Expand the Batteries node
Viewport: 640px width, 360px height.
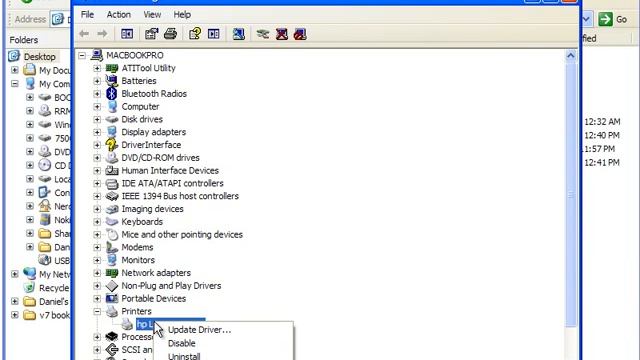pyautogui.click(x=97, y=81)
